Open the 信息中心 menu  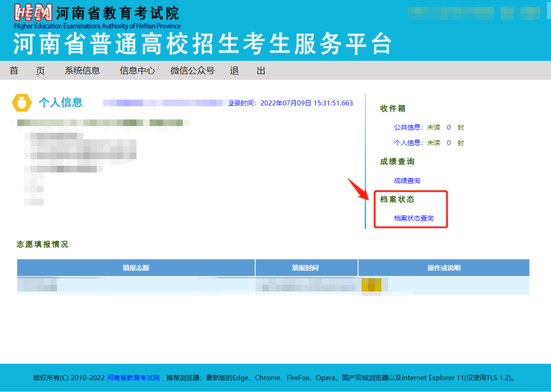(137, 70)
